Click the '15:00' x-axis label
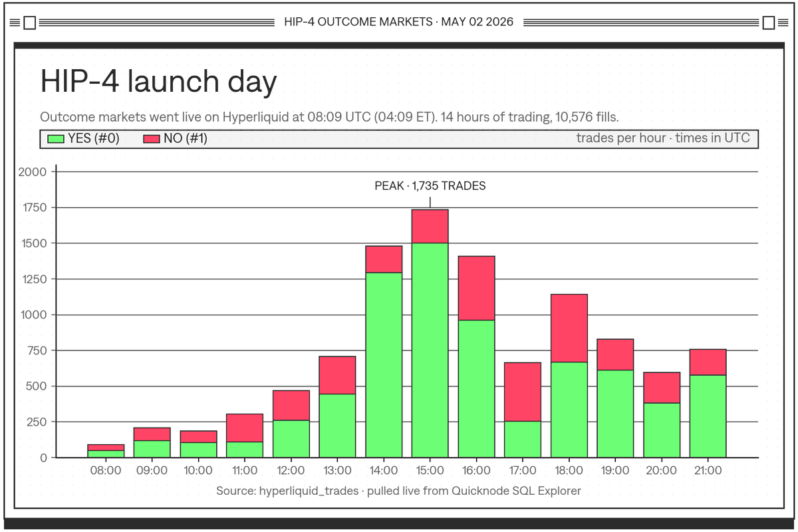798x532 pixels. point(430,470)
